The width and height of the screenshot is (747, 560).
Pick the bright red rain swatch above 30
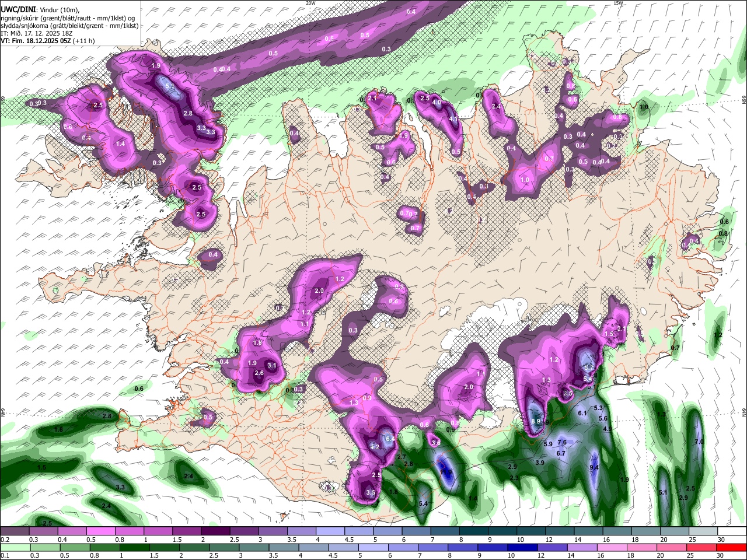pos(731,548)
